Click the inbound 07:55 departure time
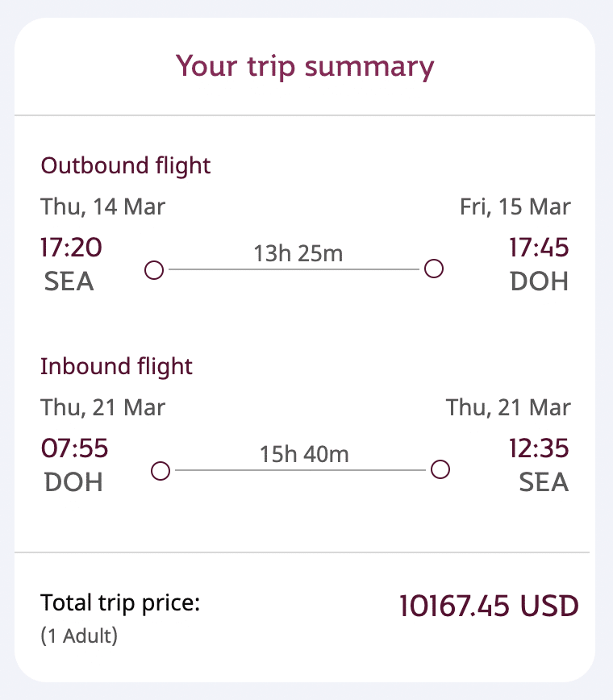This screenshot has width=613, height=700. pyautogui.click(x=74, y=448)
